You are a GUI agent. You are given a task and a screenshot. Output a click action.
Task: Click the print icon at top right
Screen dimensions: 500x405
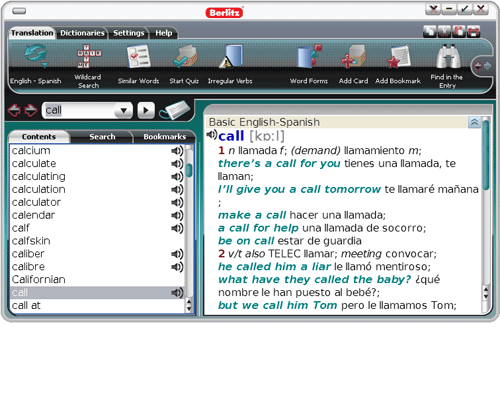[473, 31]
